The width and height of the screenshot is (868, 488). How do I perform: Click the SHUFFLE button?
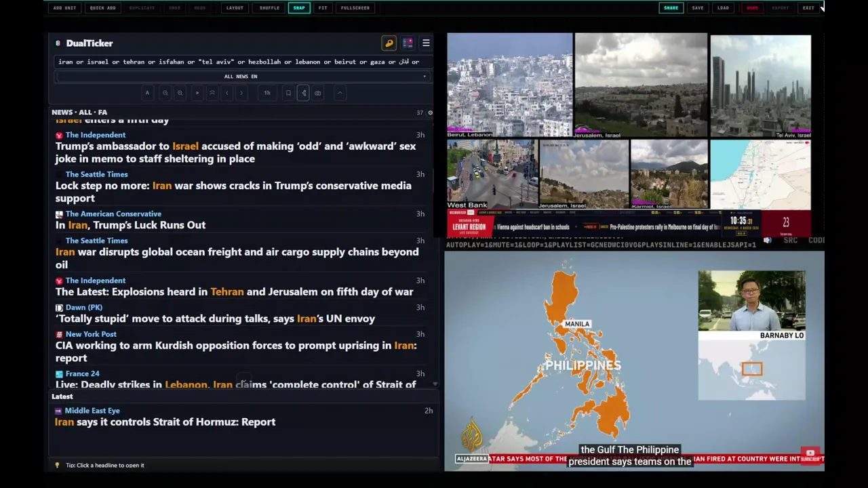click(x=269, y=7)
